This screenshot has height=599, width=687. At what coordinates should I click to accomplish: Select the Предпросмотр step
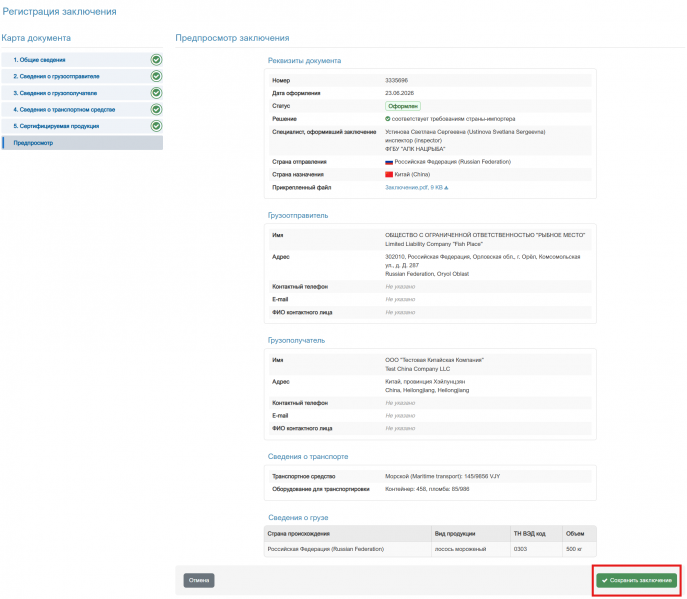82,143
